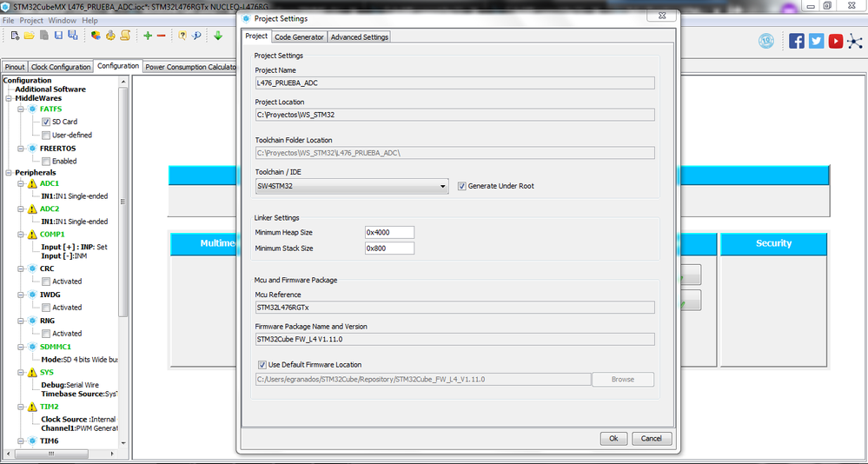Collapse the TIM2 tree node
The height and width of the screenshot is (464, 868).
(x=21, y=407)
